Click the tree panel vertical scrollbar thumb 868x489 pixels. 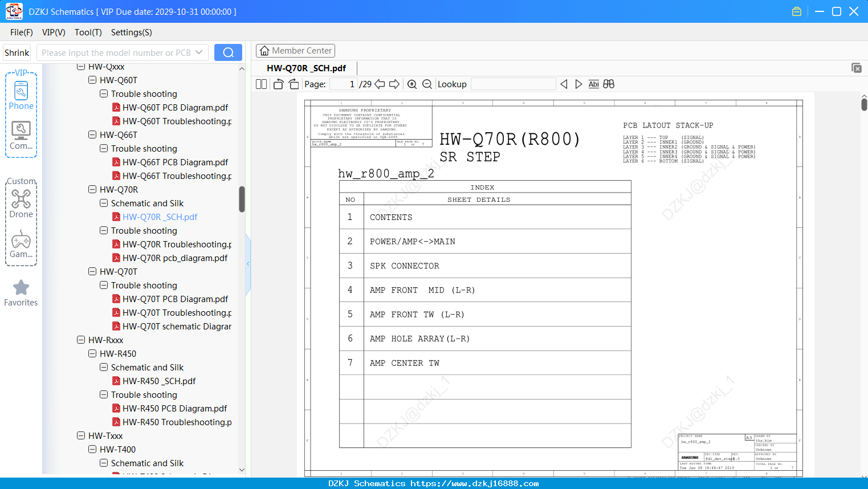242,199
